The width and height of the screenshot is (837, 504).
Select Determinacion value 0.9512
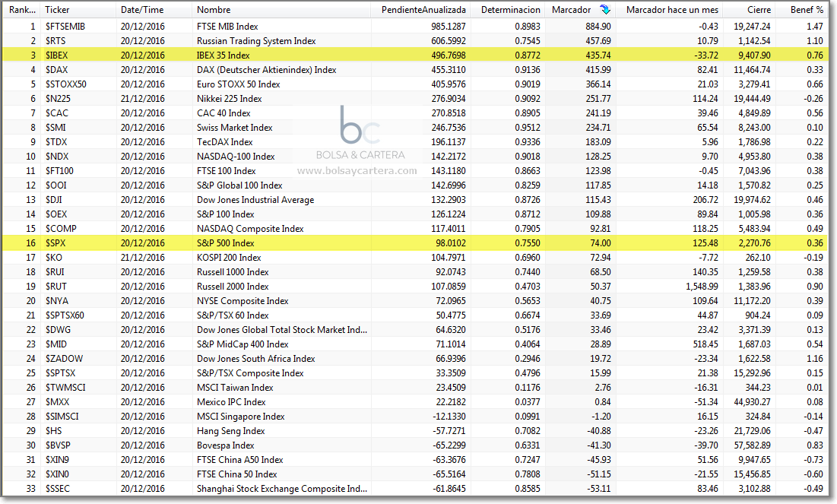pos(528,127)
